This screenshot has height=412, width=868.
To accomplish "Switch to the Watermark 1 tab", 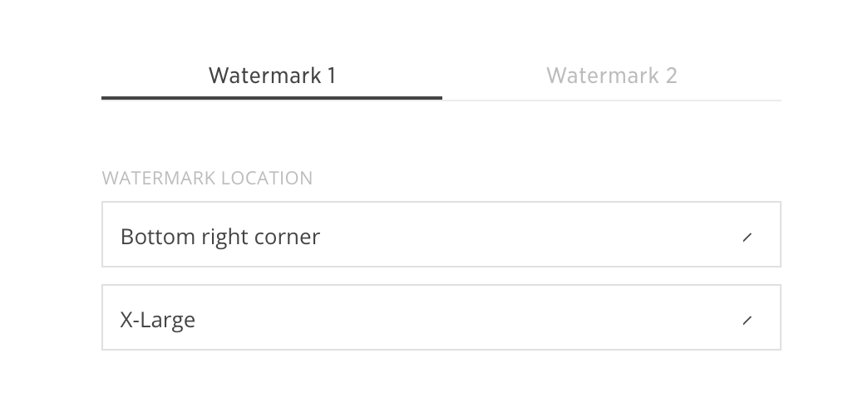I will (x=272, y=76).
